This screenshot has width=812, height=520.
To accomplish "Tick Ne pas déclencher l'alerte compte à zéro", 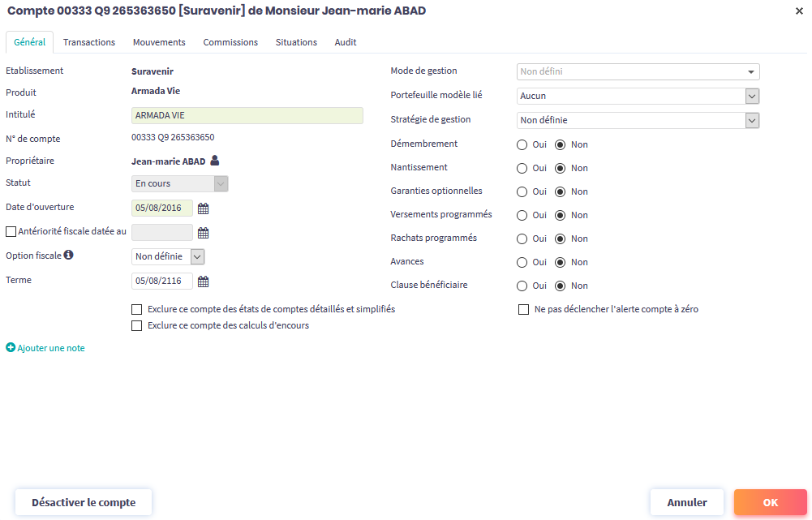I will pos(523,309).
